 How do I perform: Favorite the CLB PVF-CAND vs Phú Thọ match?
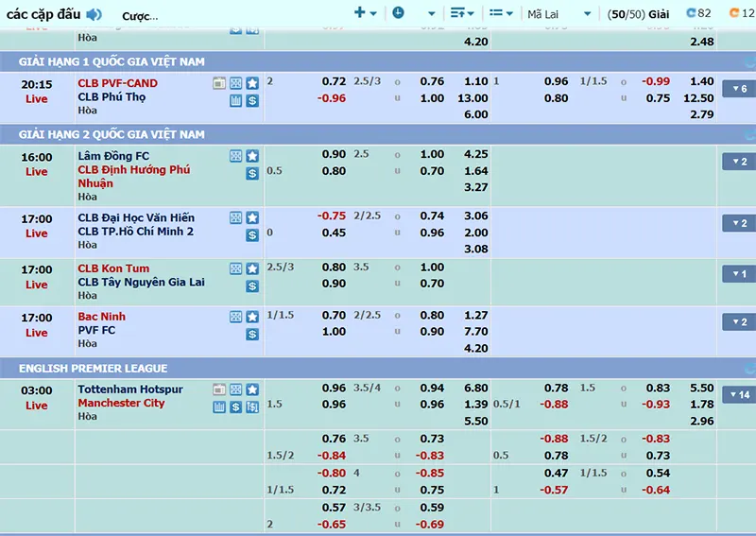[252, 83]
